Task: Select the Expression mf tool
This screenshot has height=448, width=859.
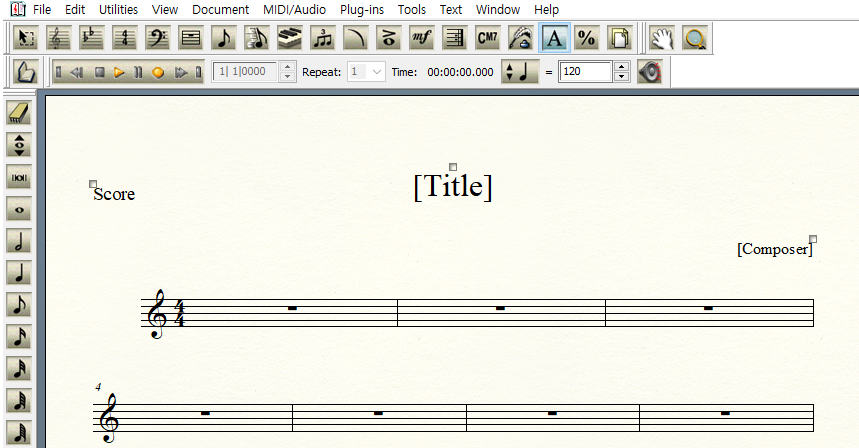Action: [421, 38]
